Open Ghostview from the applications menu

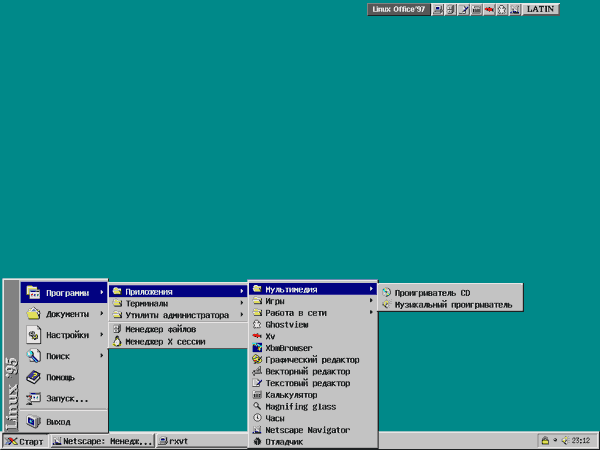coord(287,324)
